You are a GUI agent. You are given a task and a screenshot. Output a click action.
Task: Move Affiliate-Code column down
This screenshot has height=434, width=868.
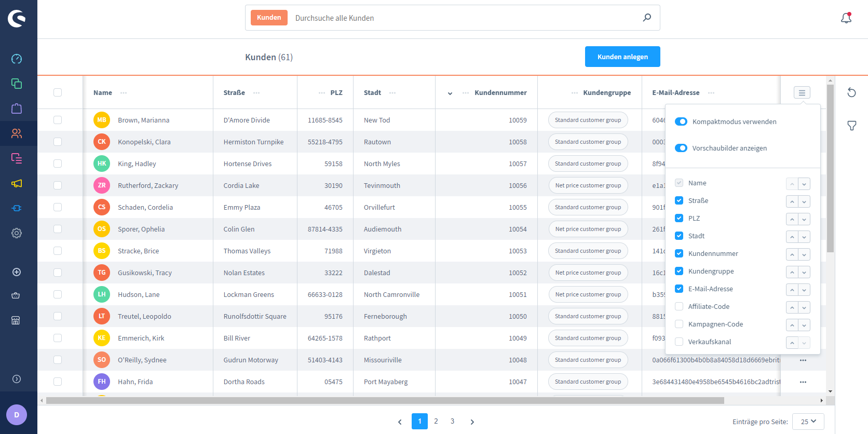(804, 307)
